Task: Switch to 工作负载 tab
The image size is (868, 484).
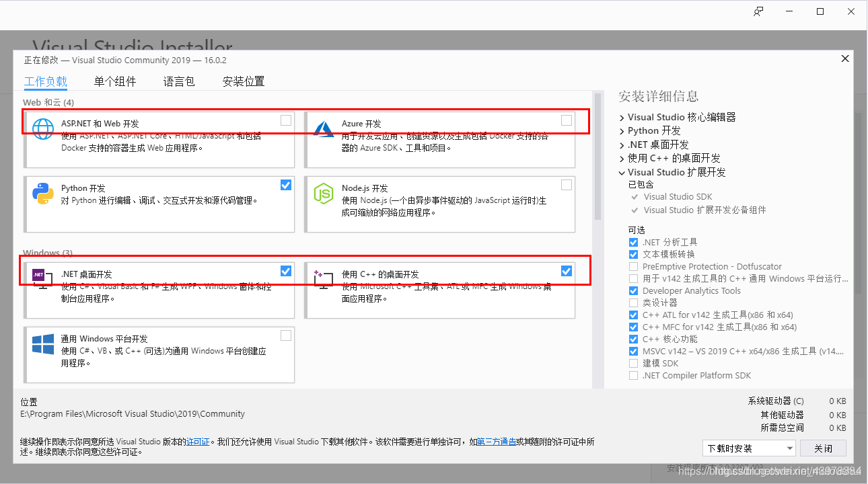Action: 46,82
